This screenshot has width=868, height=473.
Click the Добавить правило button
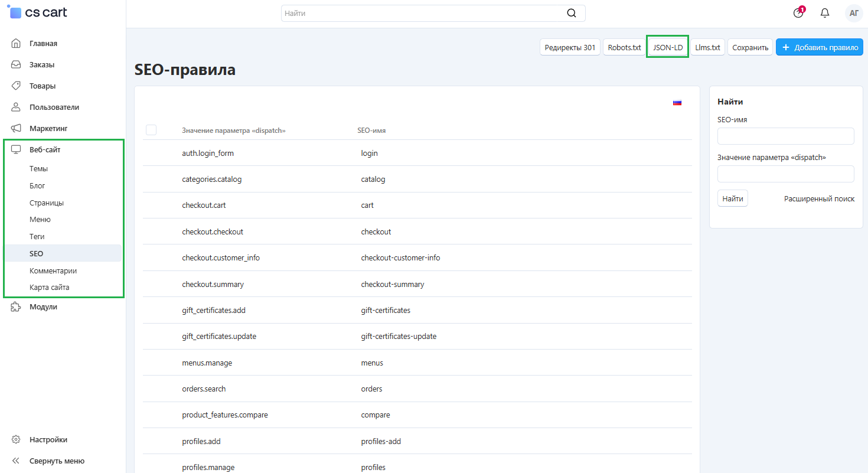click(820, 47)
